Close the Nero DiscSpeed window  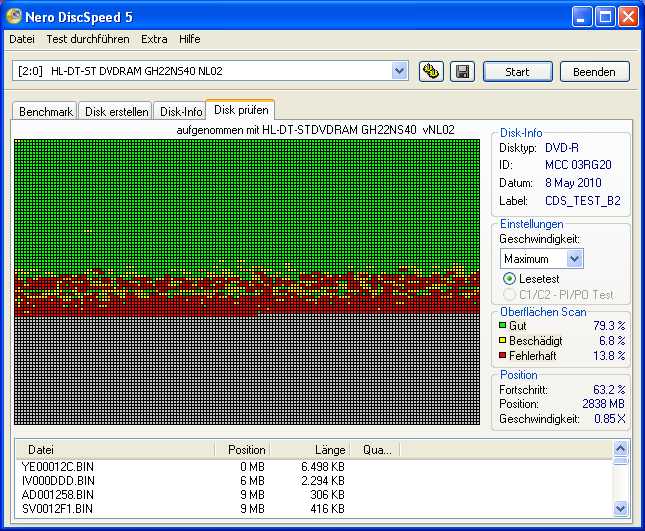click(x=628, y=17)
